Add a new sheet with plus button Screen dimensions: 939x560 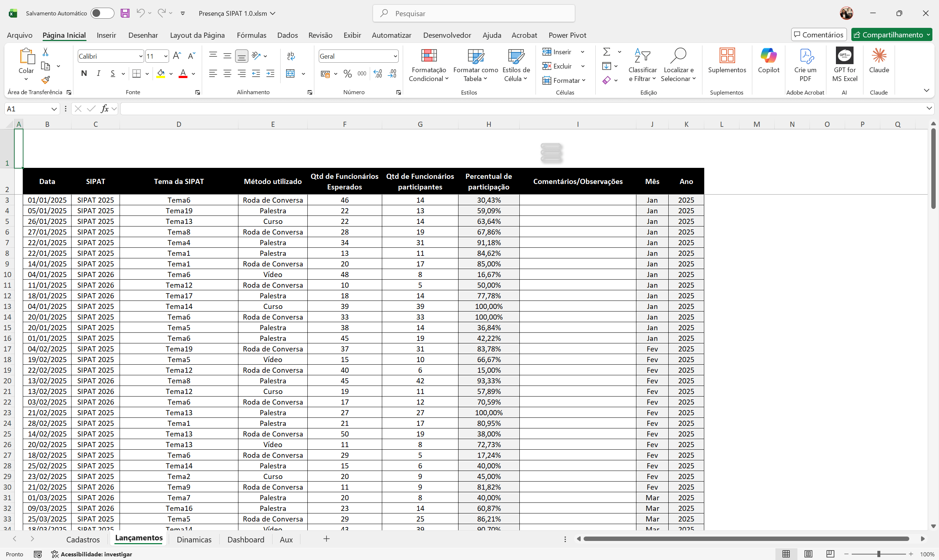326,539
